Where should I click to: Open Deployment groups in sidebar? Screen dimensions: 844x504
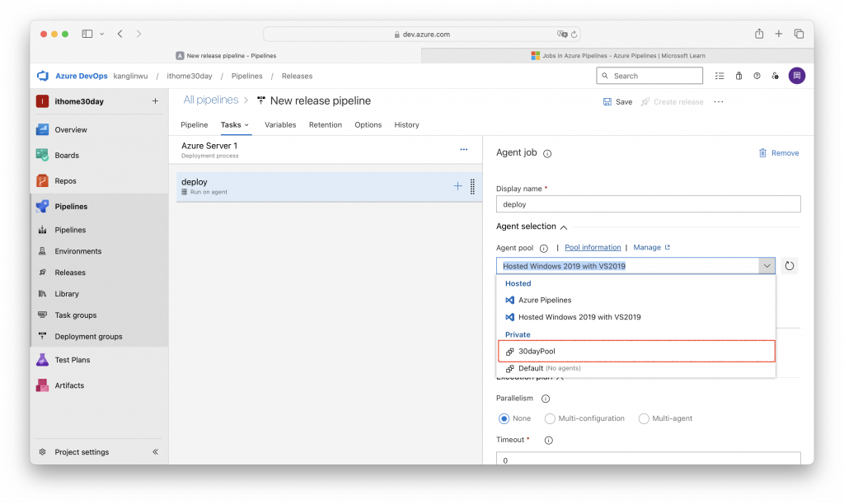[88, 337]
